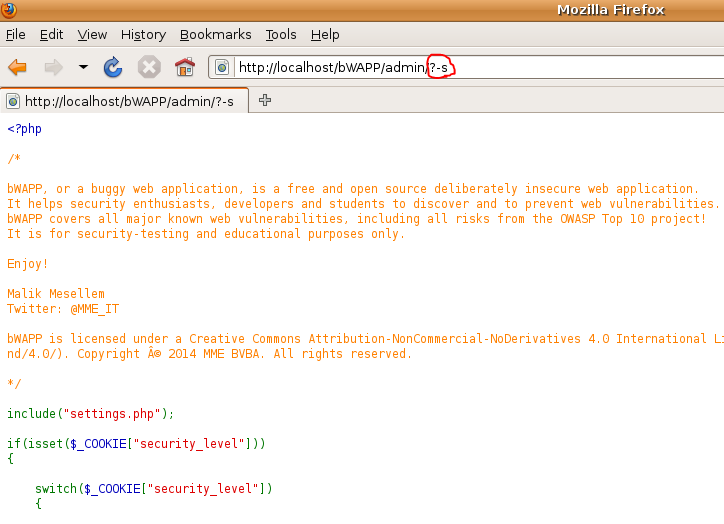Go to the Home page
The width and height of the screenshot is (724, 524).
coord(185,67)
